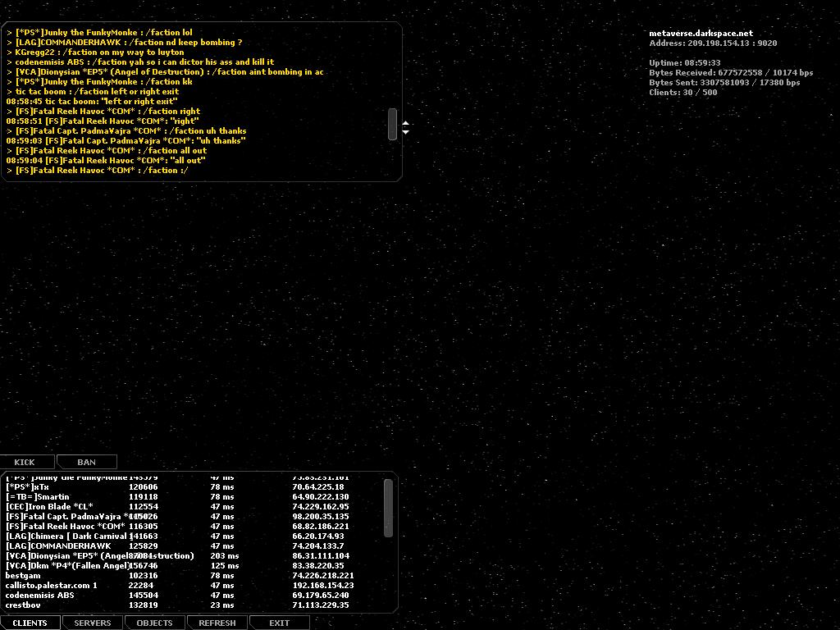This screenshot has width=840, height=630.
Task: Select the bestgam client row
Action: pos(23,576)
